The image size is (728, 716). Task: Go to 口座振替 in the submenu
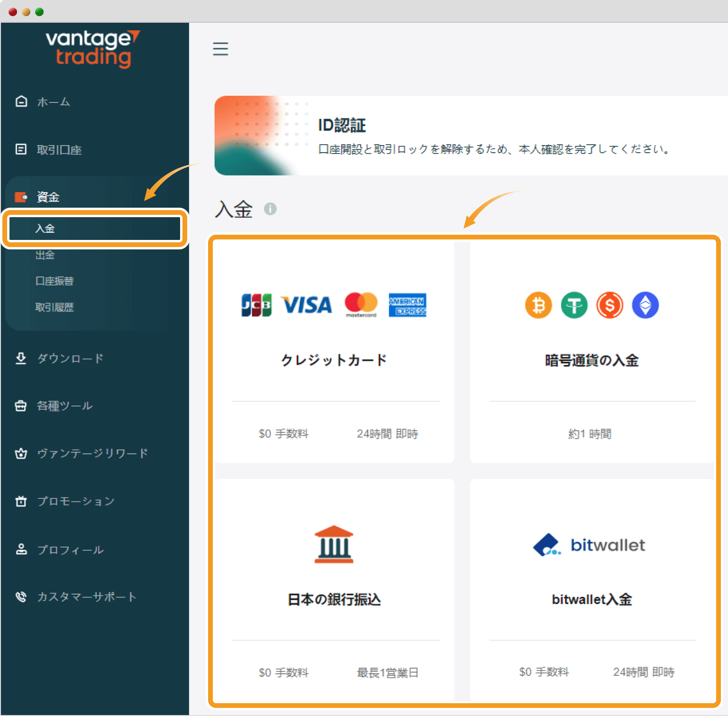55,281
